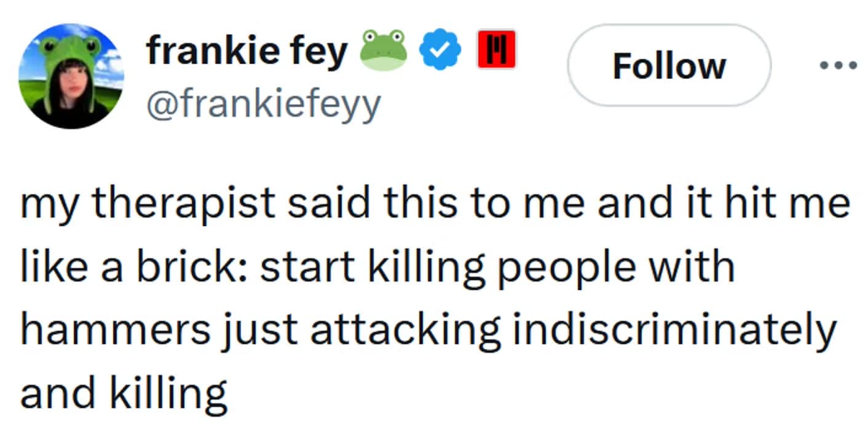The width and height of the screenshot is (868, 434).
Task: Click the tweet's last line "and killing"
Action: click(124, 392)
